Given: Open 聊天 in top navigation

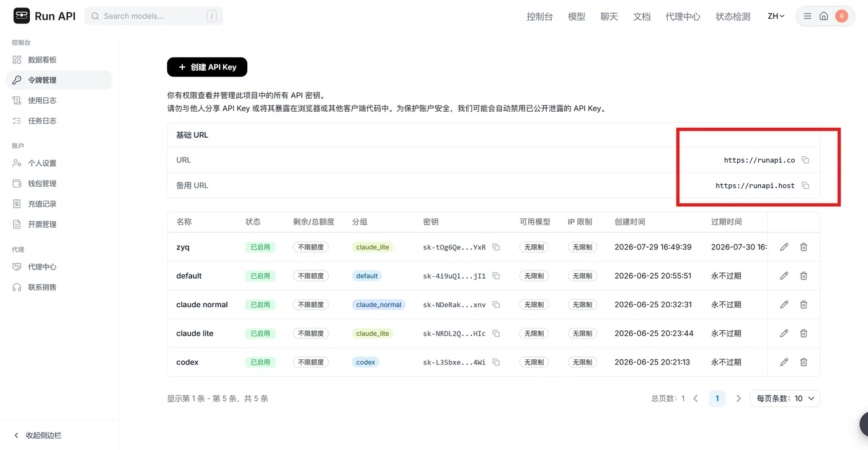Looking at the screenshot, I should tap(609, 17).
